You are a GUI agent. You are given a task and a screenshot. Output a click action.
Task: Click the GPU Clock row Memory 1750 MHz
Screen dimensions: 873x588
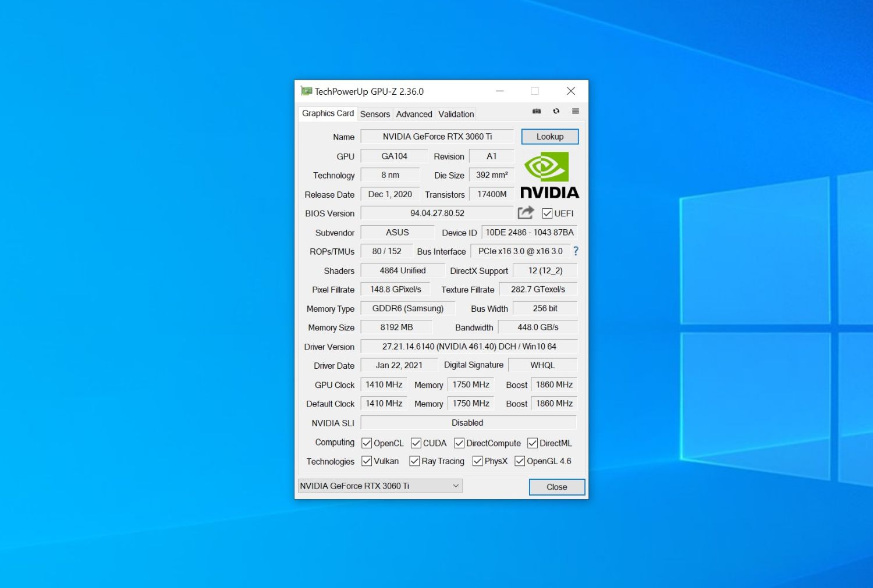471,384
